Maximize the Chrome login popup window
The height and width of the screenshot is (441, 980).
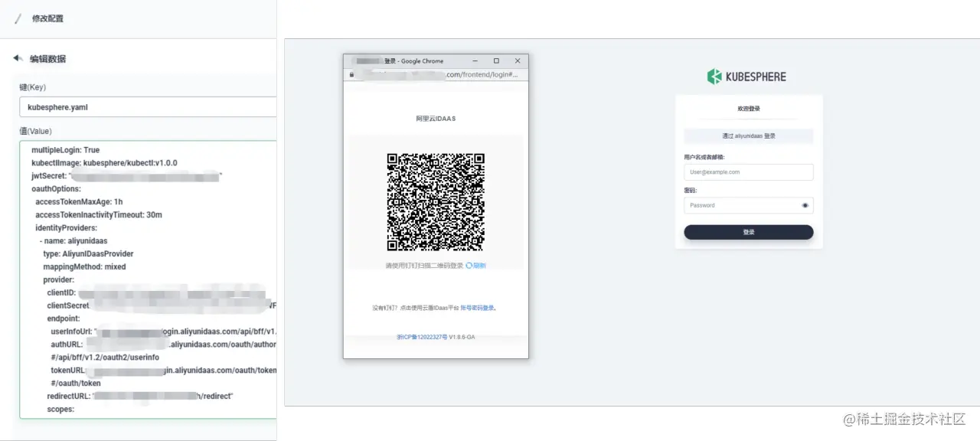click(496, 60)
